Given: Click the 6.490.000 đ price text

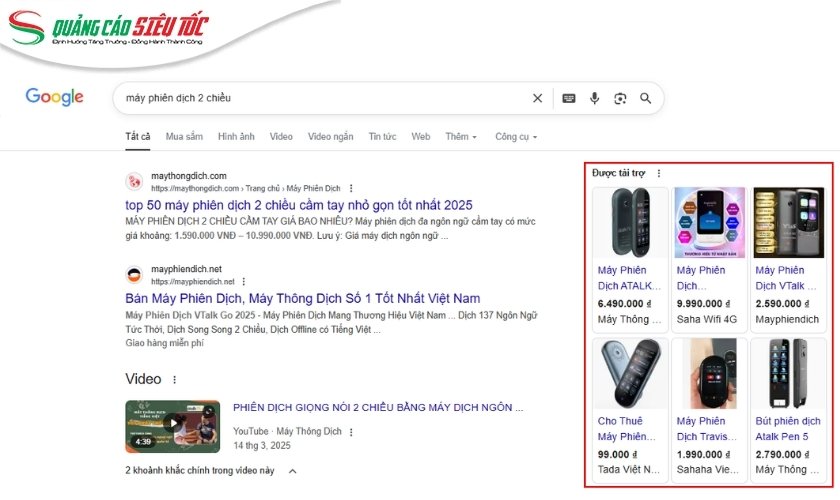Looking at the screenshot, I should (625, 303).
